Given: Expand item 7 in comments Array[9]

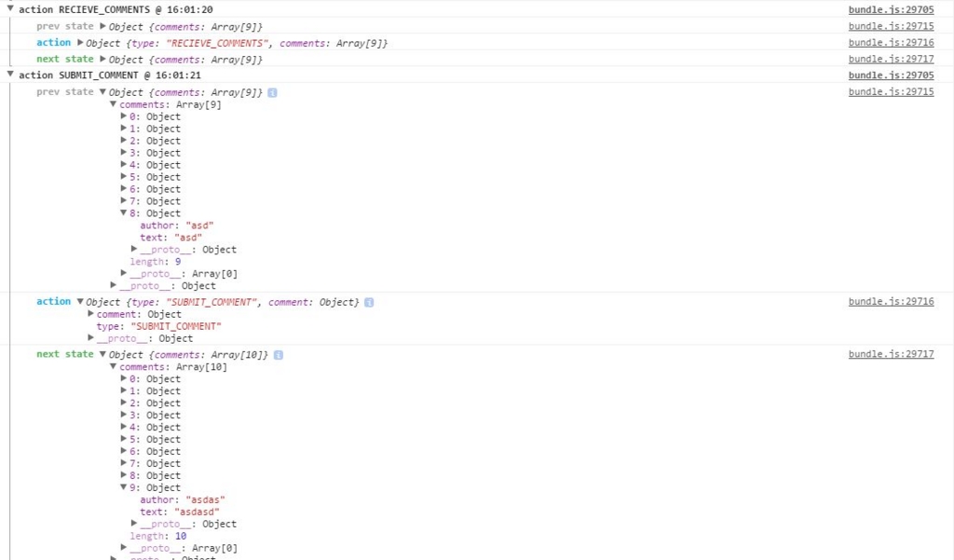Looking at the screenshot, I should pos(124,201).
